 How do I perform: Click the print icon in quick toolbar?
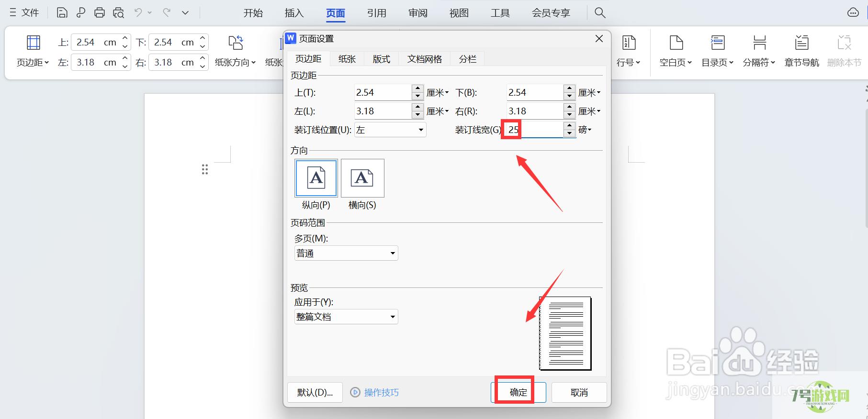pos(100,13)
